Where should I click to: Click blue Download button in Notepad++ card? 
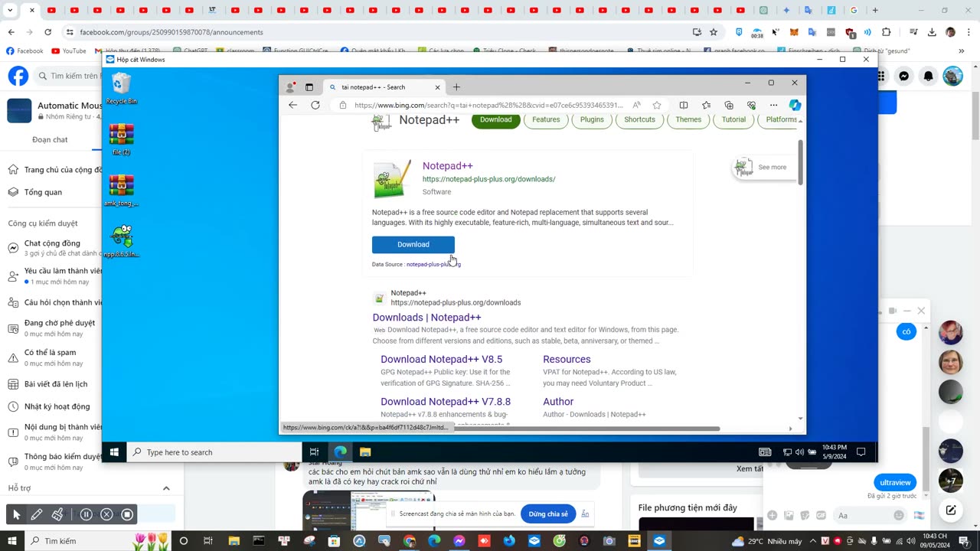click(413, 245)
